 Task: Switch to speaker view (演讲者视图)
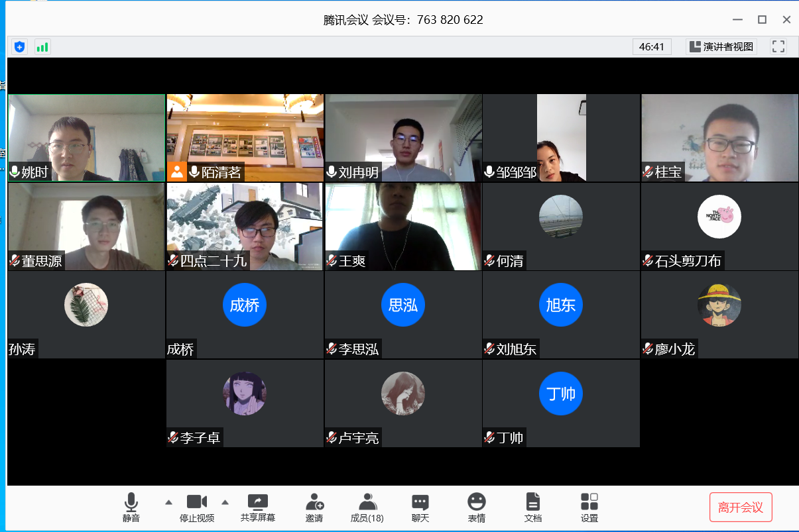721,46
